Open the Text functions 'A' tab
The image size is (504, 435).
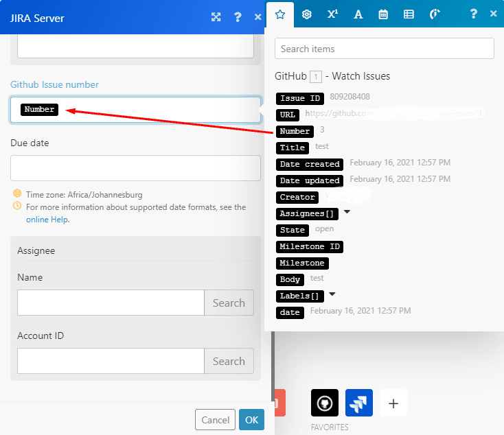358,14
